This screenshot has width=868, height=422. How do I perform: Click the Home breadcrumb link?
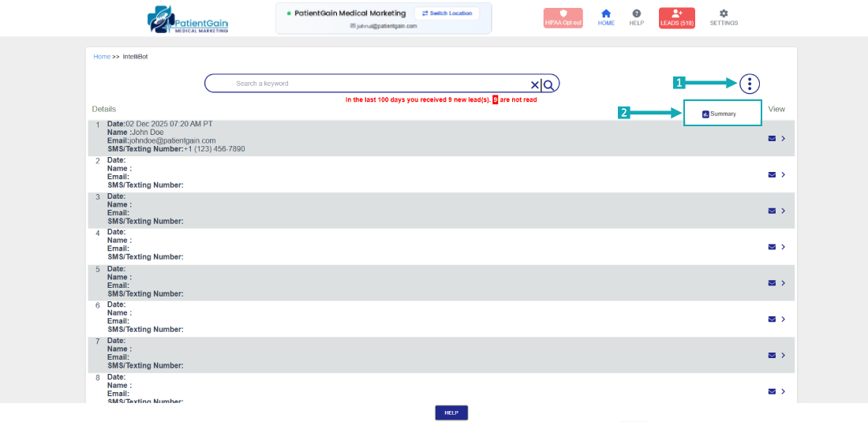pos(102,57)
